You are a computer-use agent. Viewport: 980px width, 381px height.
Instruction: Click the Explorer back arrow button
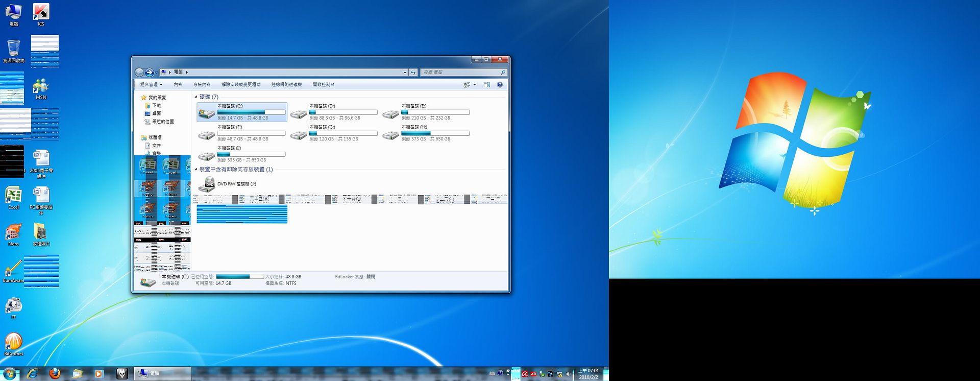(x=139, y=73)
